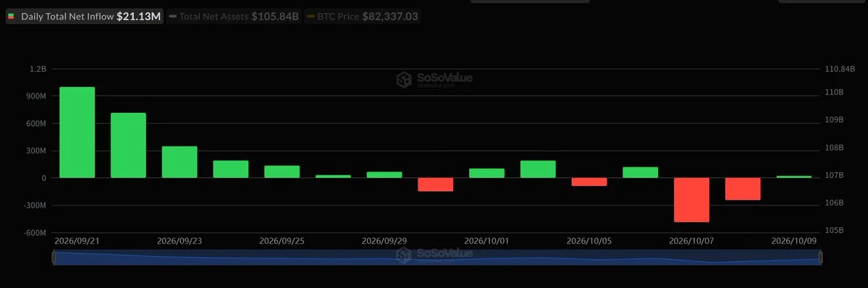Select the tiny green bar between 09/25 and 09/29
The image size is (868, 288).
pos(333,176)
